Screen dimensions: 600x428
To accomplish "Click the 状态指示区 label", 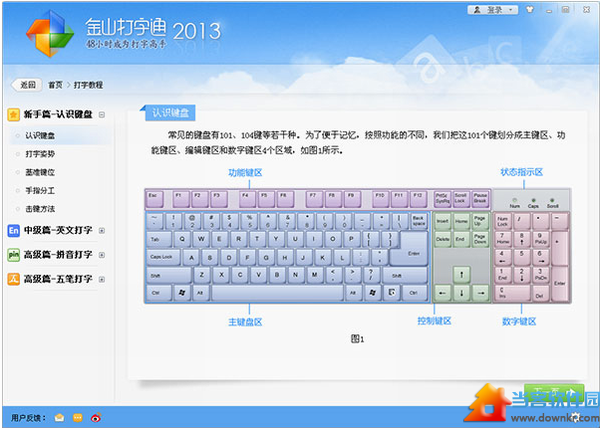I will [x=522, y=172].
